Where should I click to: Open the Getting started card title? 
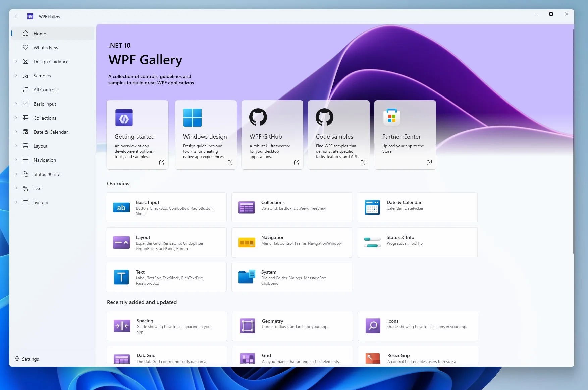[x=135, y=136]
